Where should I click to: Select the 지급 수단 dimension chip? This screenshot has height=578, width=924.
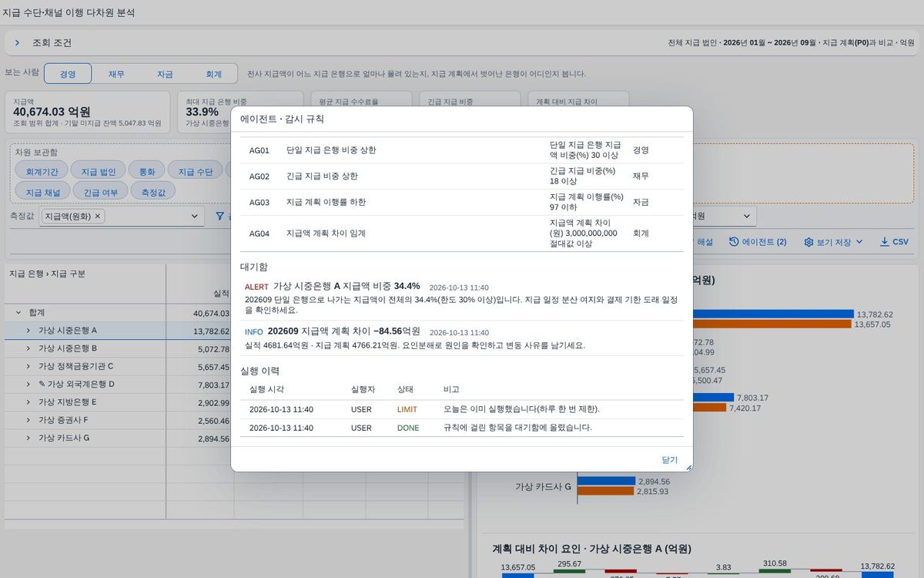[x=196, y=171]
